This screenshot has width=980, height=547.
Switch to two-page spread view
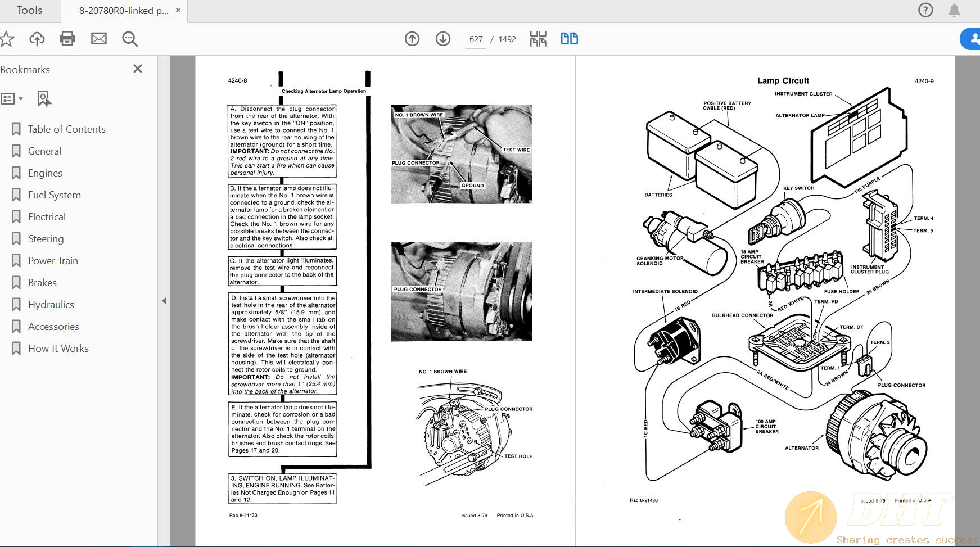point(569,39)
